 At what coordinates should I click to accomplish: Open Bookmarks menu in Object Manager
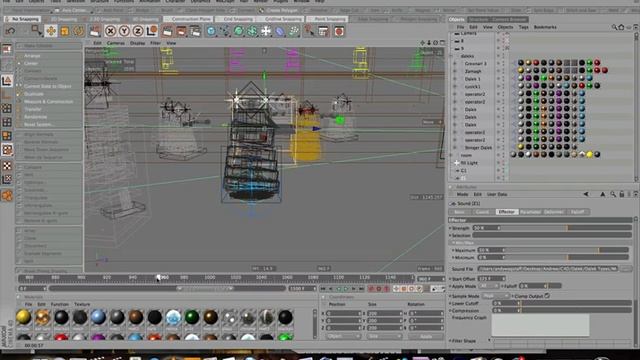(x=545, y=27)
